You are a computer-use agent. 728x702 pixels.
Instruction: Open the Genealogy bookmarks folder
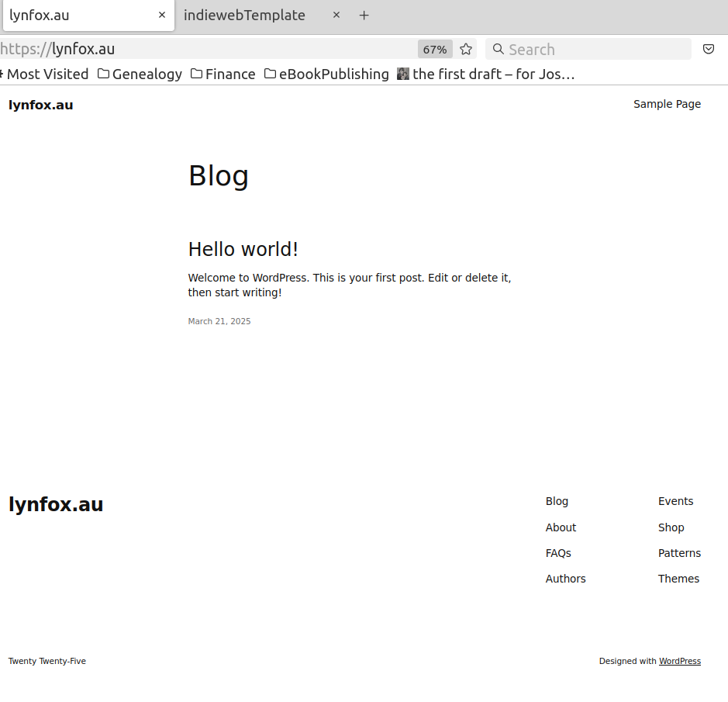(140, 74)
